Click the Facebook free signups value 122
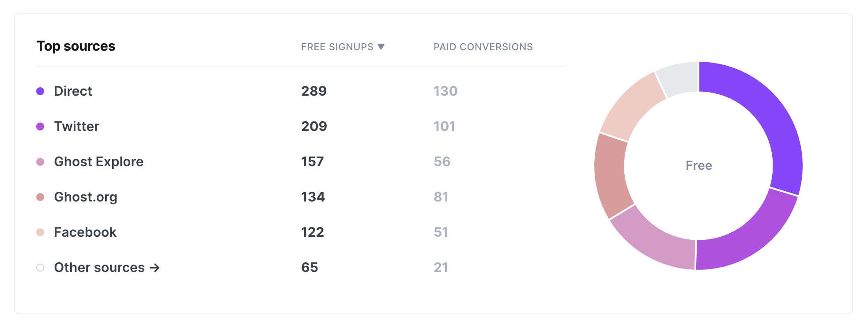The height and width of the screenshot is (328, 868). [313, 232]
